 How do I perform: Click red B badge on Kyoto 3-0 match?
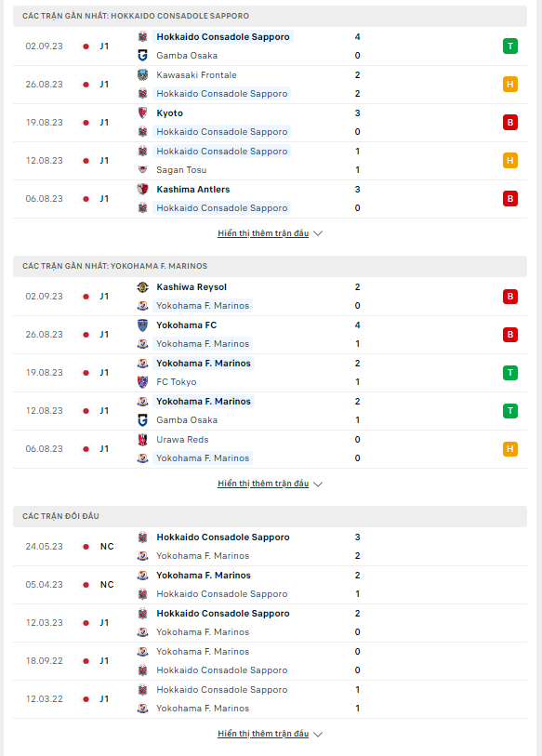pyautogui.click(x=510, y=123)
